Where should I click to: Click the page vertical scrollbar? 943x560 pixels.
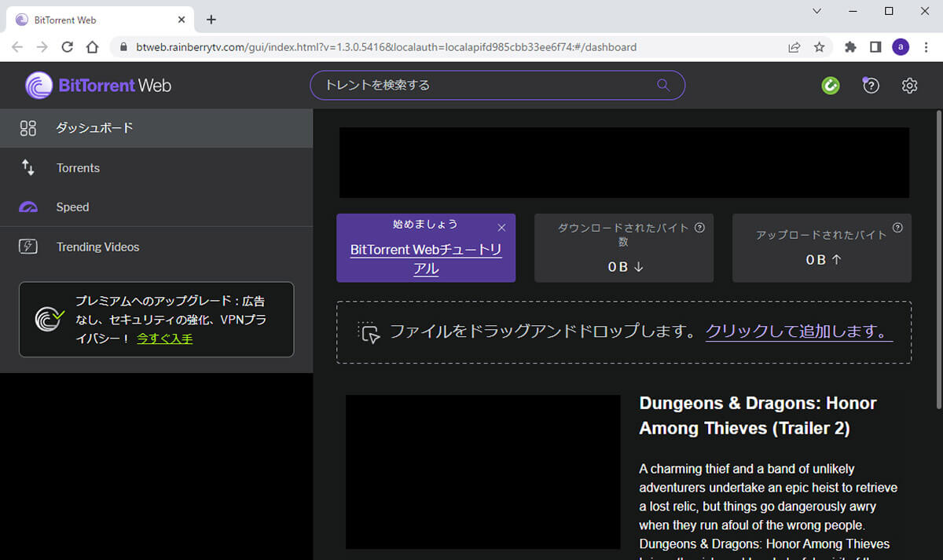point(938,259)
